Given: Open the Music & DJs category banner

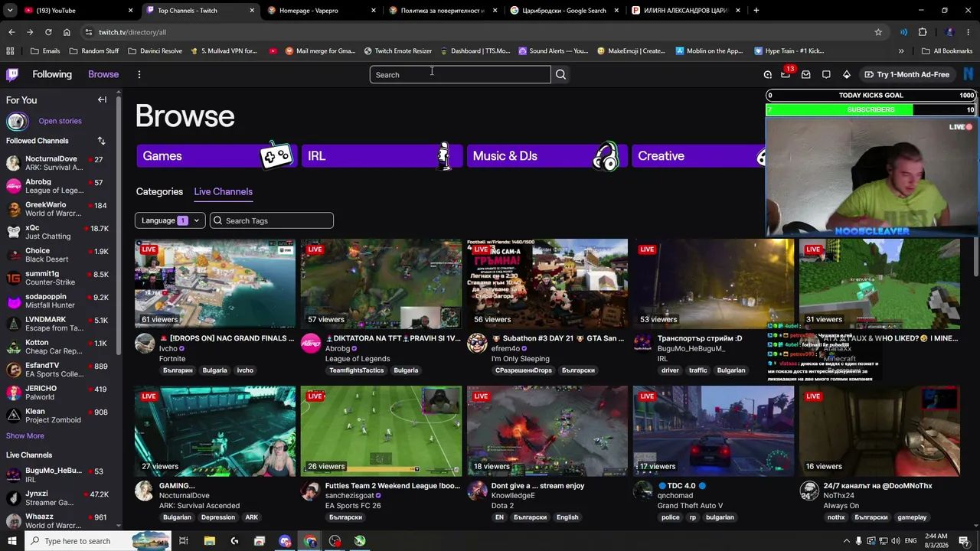Looking at the screenshot, I should tap(547, 155).
